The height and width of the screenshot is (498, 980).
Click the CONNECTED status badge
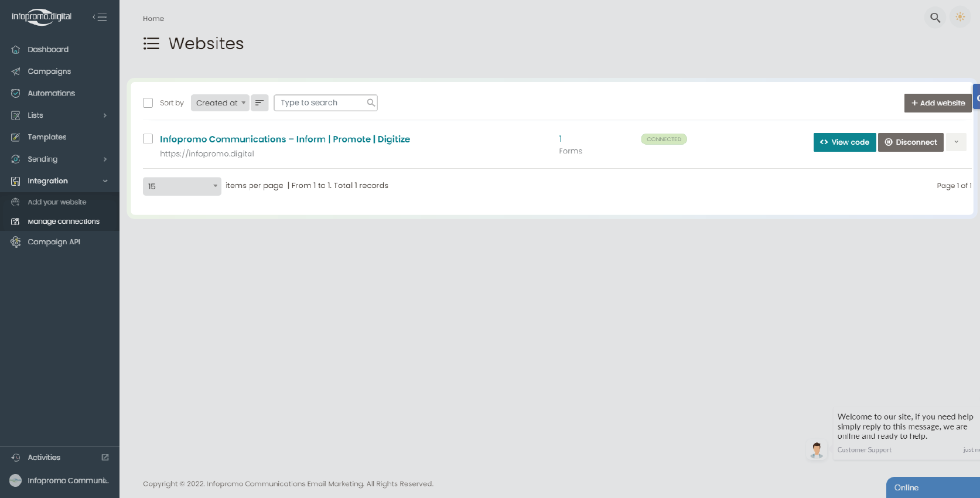pyautogui.click(x=664, y=139)
